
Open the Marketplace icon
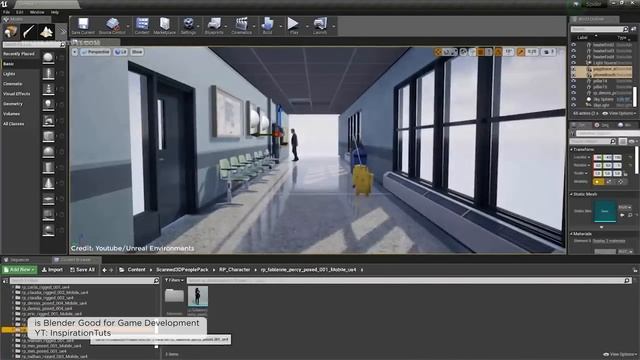164,24
